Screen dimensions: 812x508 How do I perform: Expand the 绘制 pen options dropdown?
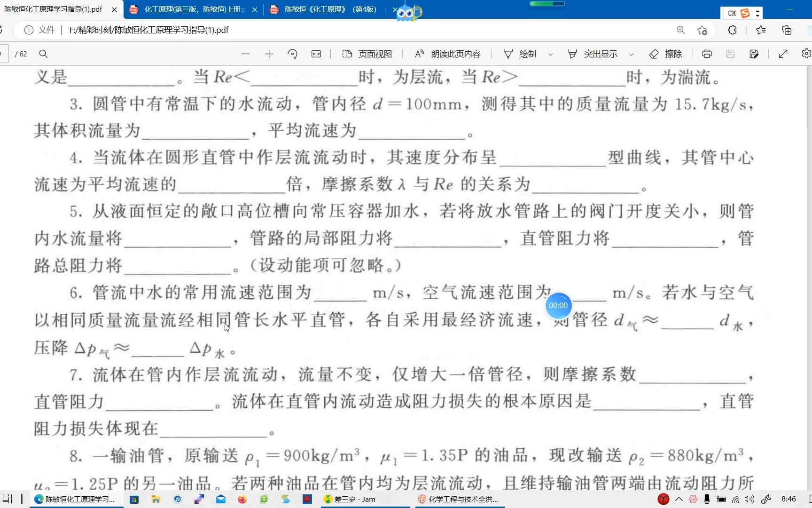tap(550, 54)
